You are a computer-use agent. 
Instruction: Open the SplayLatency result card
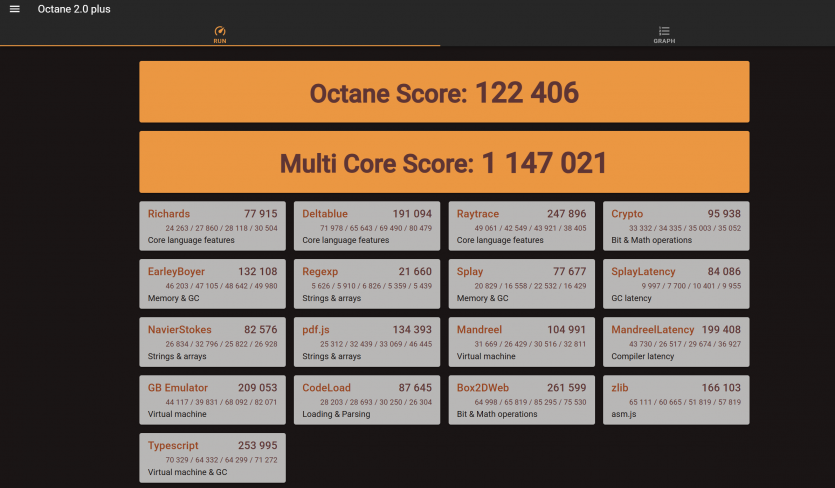coord(676,284)
